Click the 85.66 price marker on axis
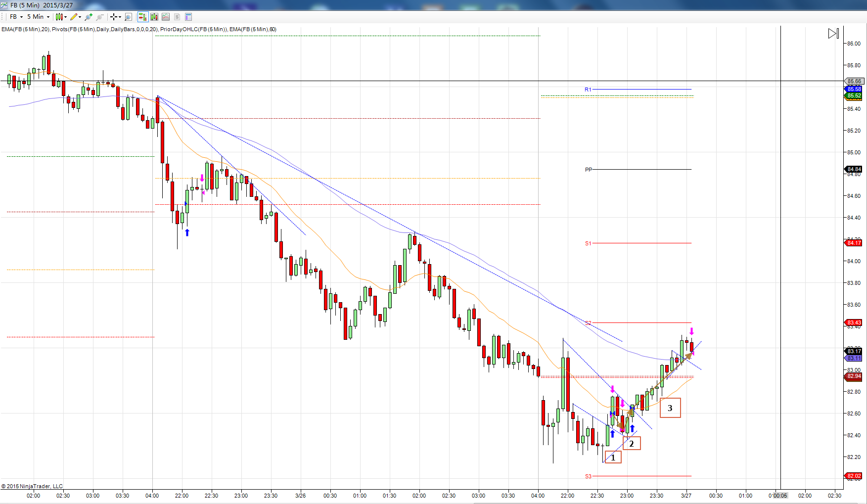This screenshot has height=504, width=867. point(854,81)
